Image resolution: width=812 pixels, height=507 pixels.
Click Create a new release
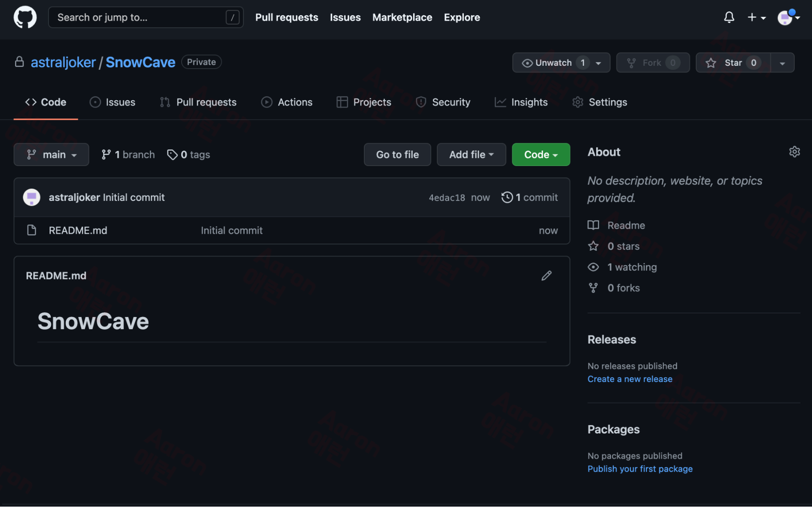pyautogui.click(x=630, y=379)
